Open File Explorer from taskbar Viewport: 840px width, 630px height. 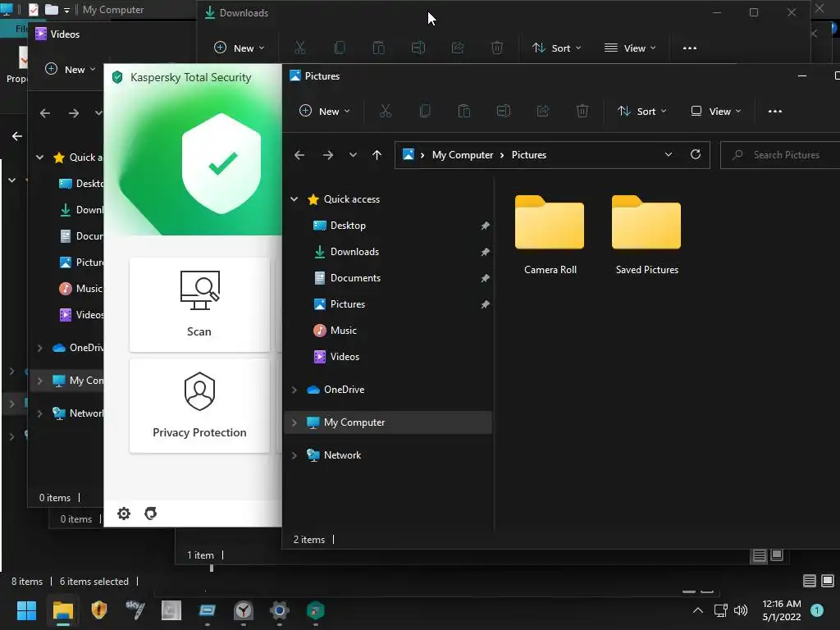point(62,610)
